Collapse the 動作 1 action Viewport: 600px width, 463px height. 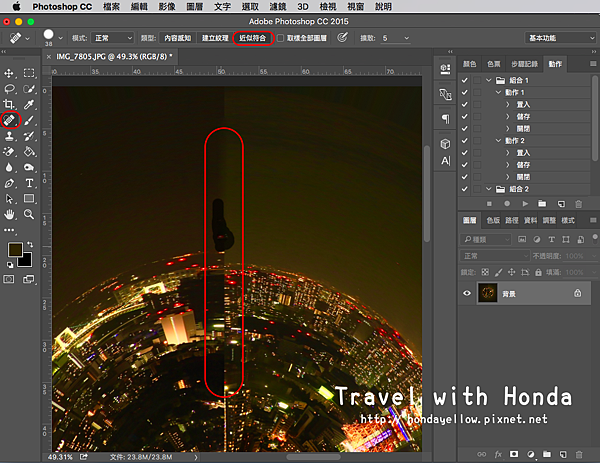pos(498,92)
